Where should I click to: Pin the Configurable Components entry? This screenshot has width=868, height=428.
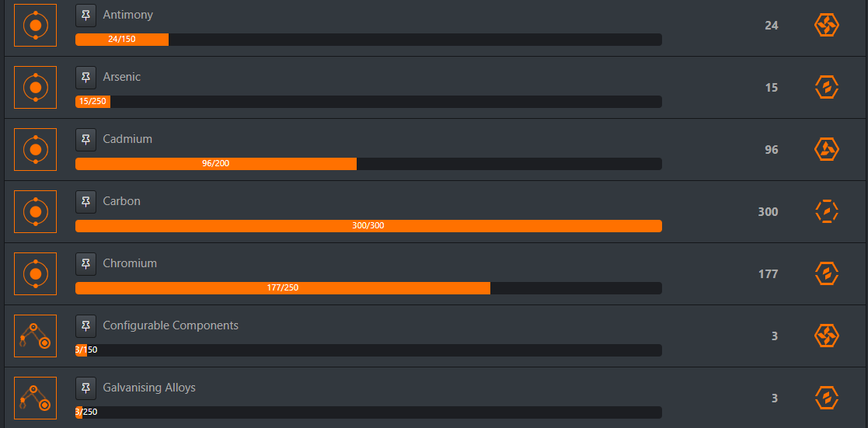pyautogui.click(x=85, y=325)
